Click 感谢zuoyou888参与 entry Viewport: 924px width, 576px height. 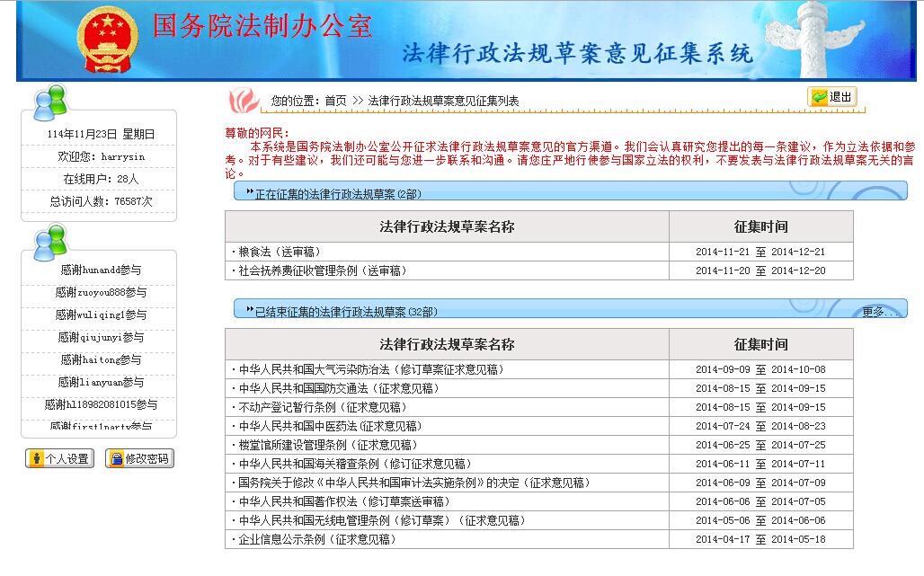pos(101,292)
